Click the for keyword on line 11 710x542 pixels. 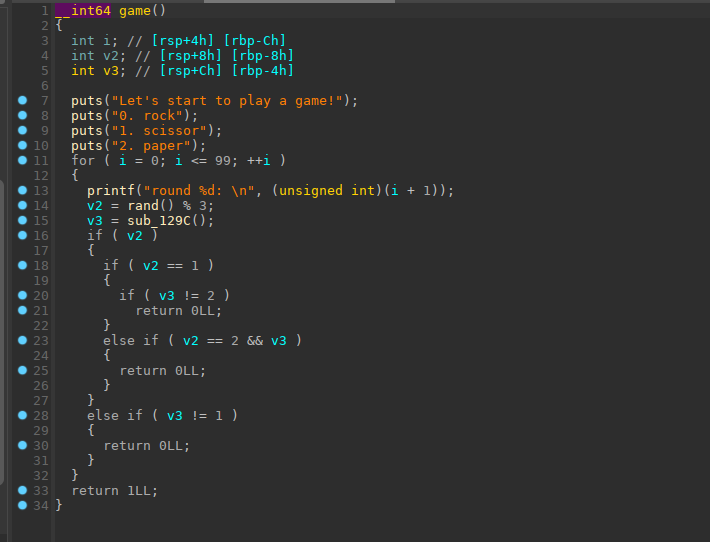83,160
